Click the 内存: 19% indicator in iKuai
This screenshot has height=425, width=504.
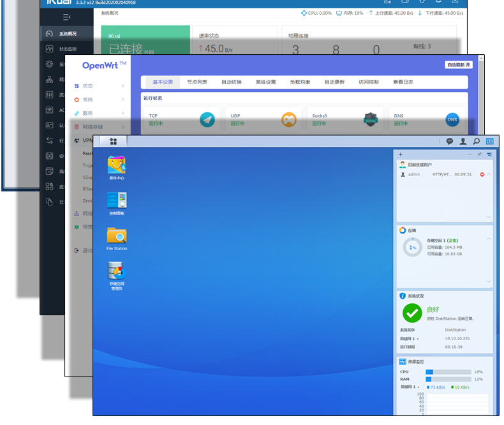(350, 13)
